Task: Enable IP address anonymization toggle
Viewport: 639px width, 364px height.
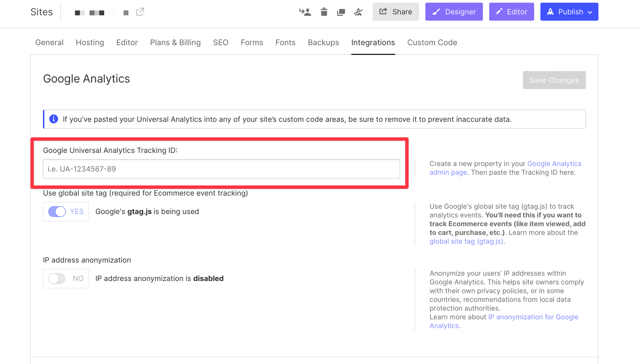Action: click(57, 278)
